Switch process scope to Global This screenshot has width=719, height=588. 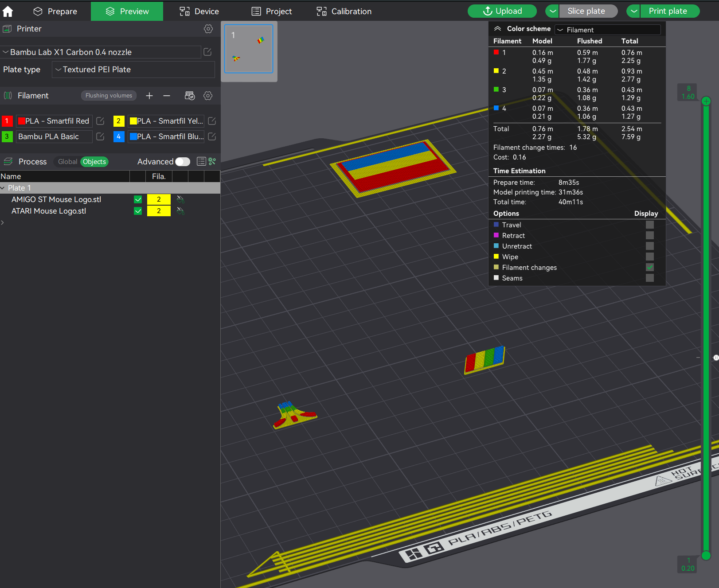point(67,162)
